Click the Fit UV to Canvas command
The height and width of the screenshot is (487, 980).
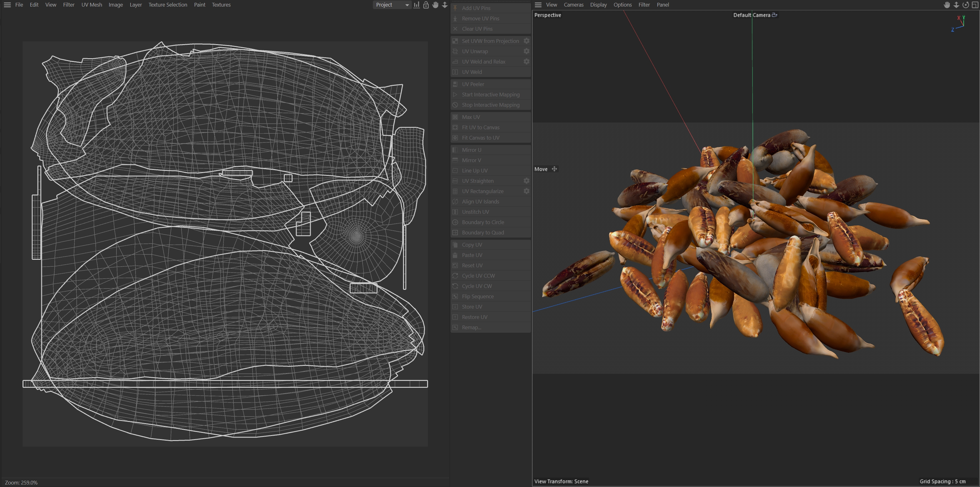coord(481,127)
